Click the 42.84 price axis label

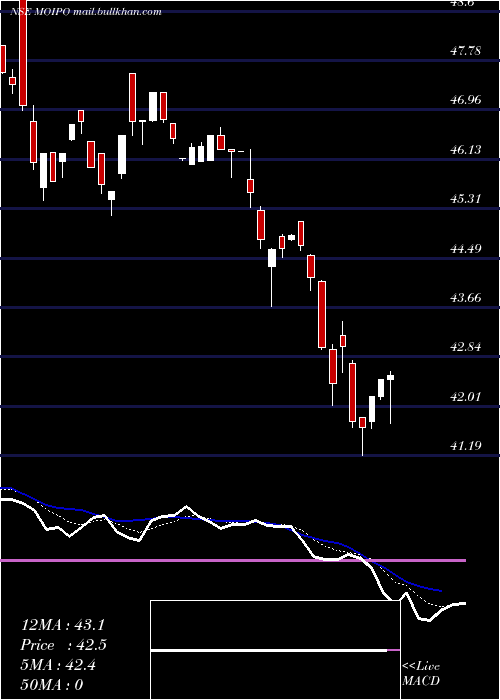click(465, 346)
